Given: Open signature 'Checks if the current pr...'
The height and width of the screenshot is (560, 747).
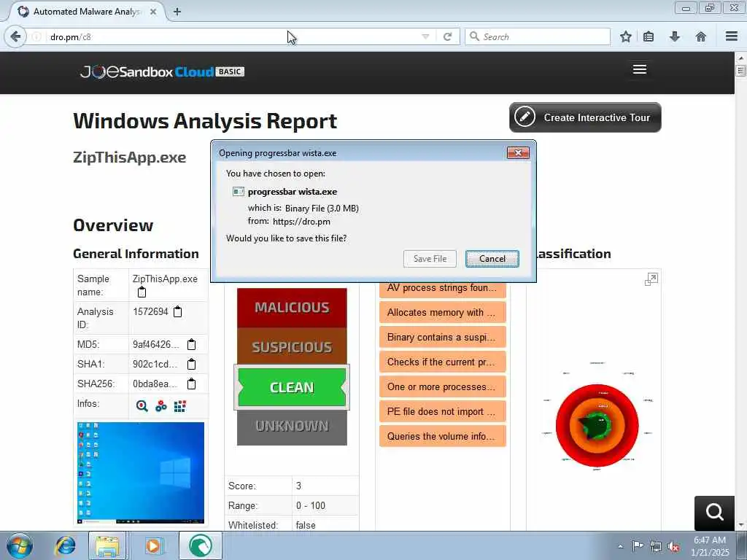Looking at the screenshot, I should click(443, 362).
